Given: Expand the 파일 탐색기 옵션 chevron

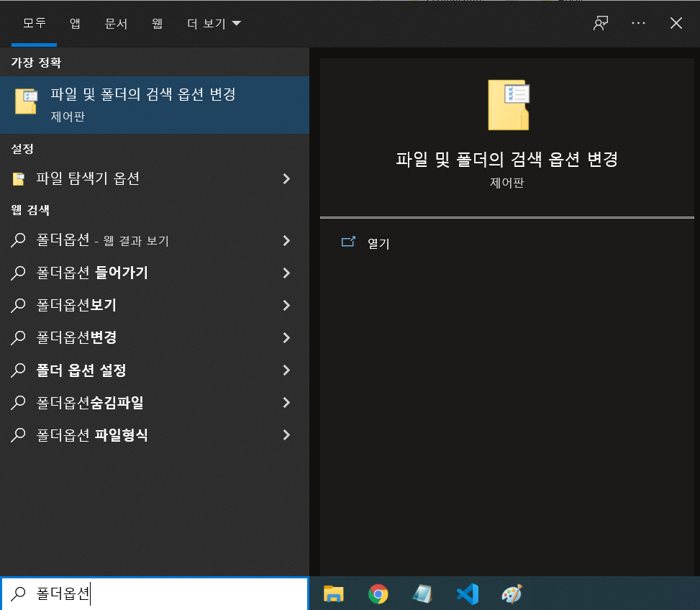Looking at the screenshot, I should click(286, 179).
